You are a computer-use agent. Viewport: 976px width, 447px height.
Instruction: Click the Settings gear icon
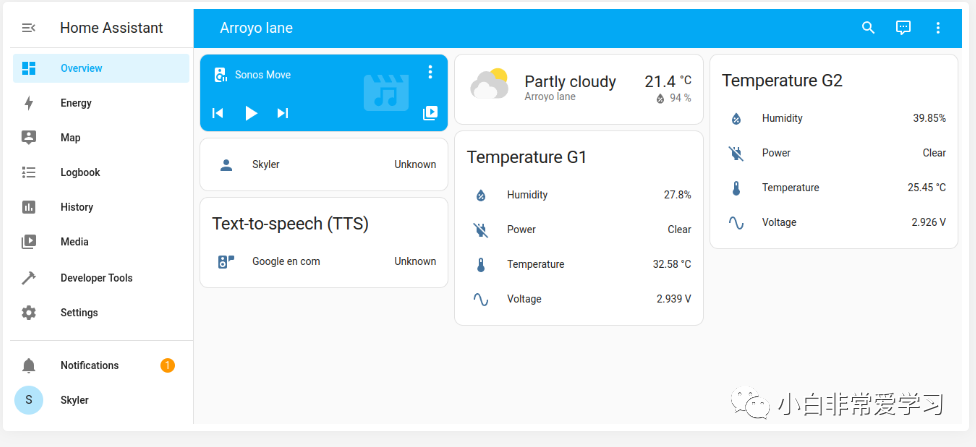click(29, 313)
